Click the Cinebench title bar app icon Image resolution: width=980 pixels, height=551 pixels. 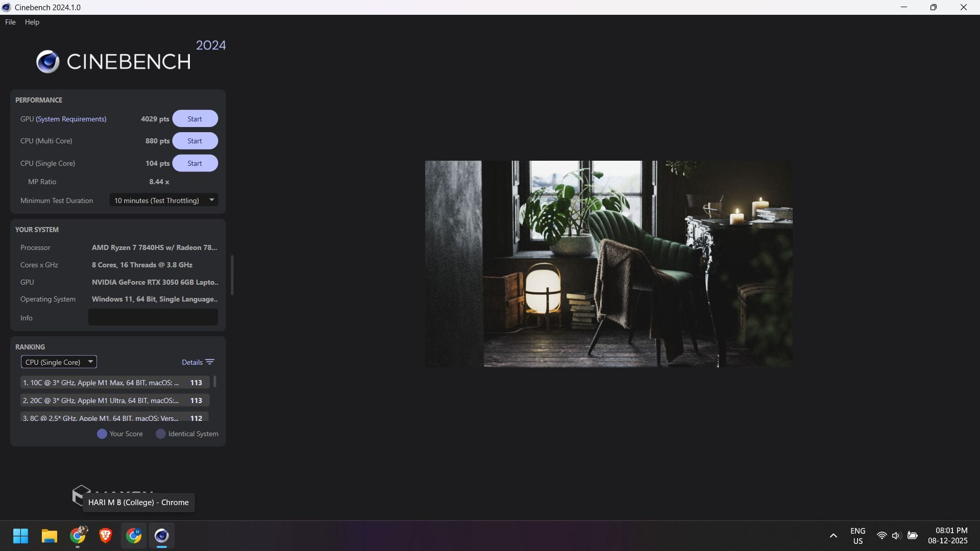(x=6, y=7)
